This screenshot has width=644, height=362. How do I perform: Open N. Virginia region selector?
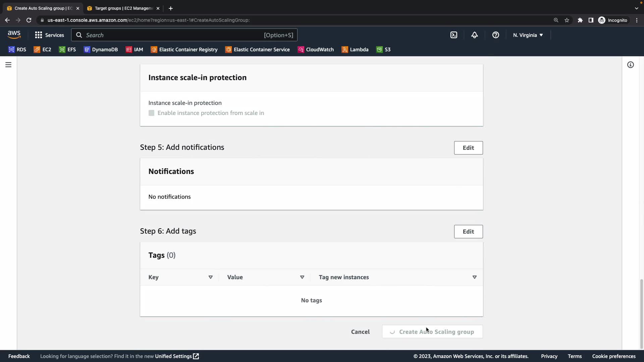pos(528,35)
